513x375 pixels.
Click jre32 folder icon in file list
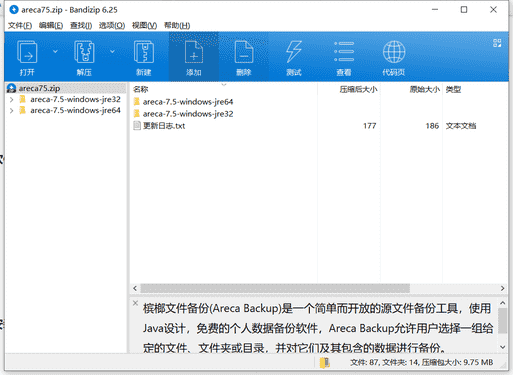(137, 114)
